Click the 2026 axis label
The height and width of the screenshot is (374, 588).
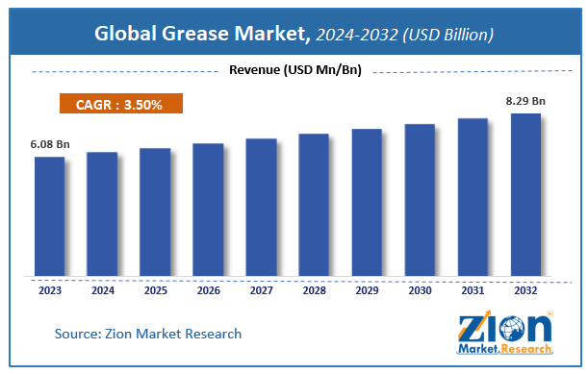point(209,290)
